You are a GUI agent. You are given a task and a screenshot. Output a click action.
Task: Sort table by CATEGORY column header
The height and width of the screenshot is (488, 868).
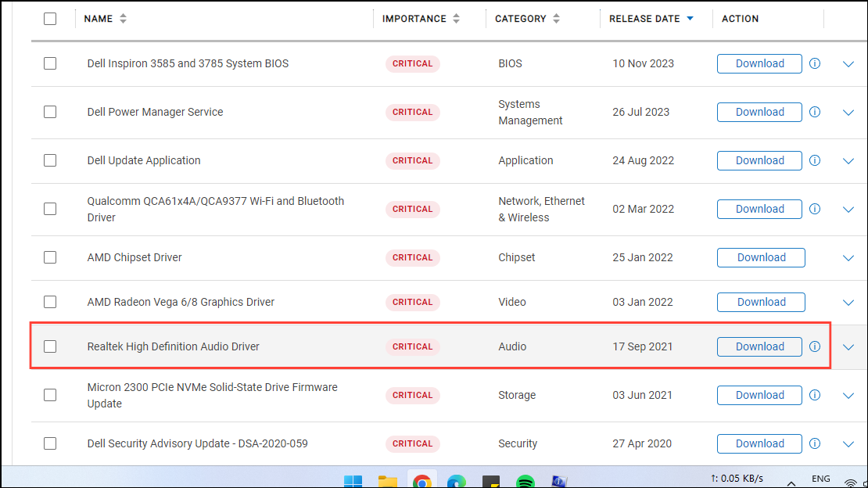pos(520,19)
